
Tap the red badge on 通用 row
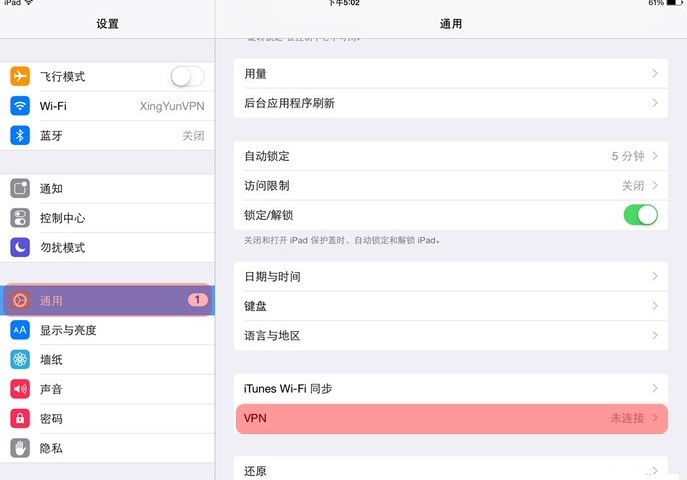198,300
